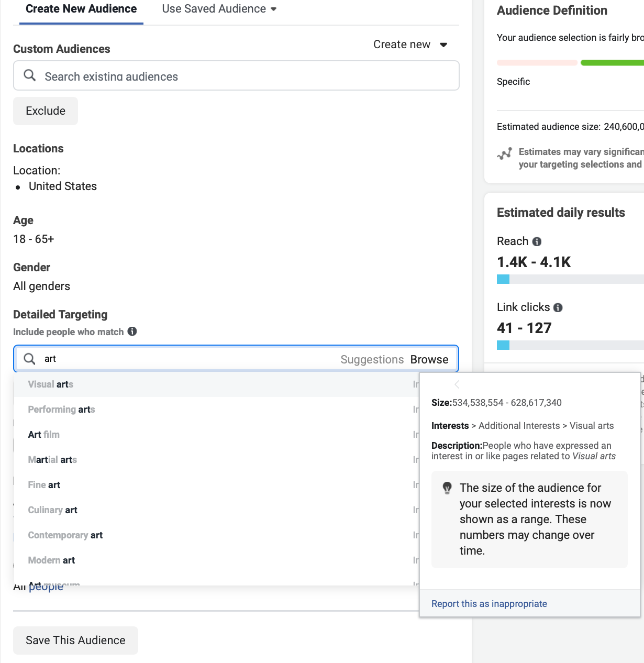Click the United States location entry
This screenshot has height=663, width=644.
(x=63, y=186)
